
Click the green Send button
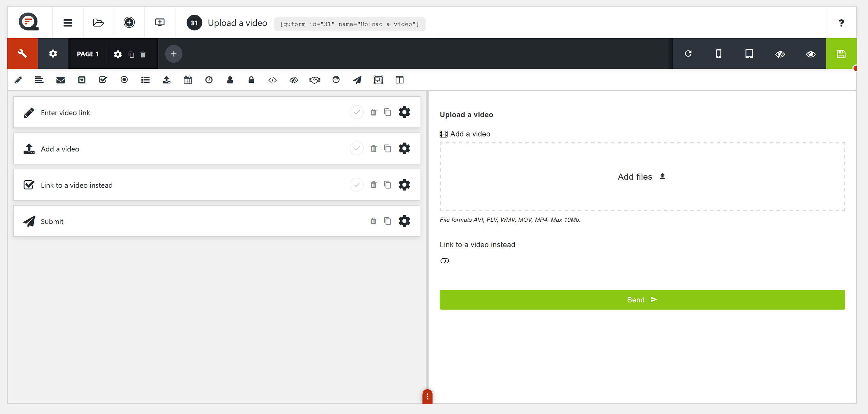(642, 300)
